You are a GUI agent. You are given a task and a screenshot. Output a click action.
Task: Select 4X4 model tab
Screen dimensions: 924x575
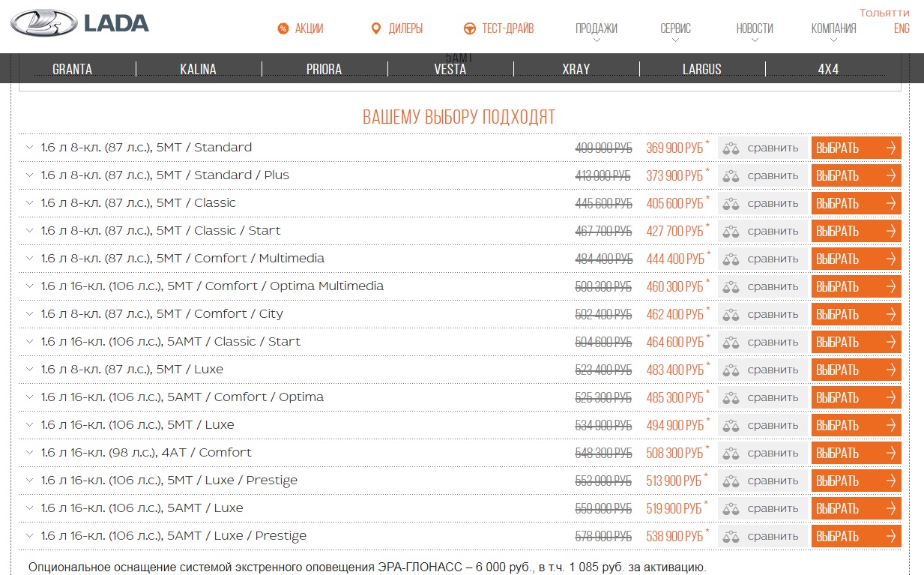828,69
